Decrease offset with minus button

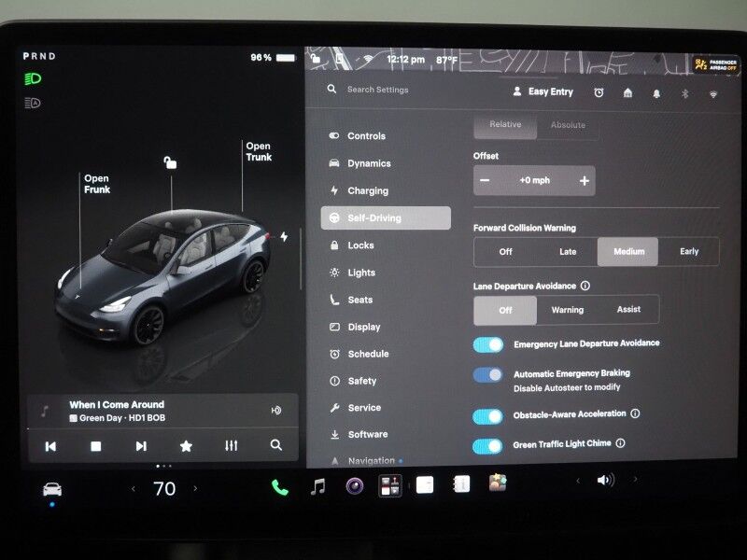coord(485,180)
